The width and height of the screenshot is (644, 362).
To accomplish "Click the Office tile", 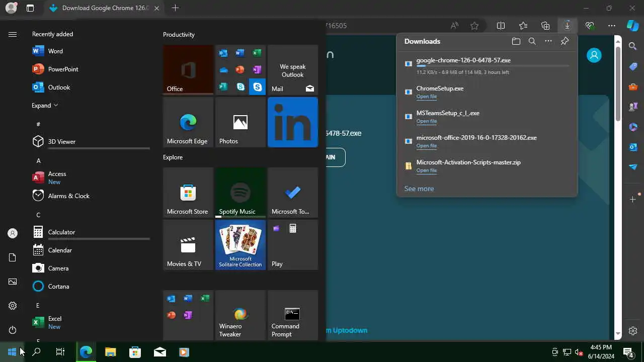I will [188, 70].
